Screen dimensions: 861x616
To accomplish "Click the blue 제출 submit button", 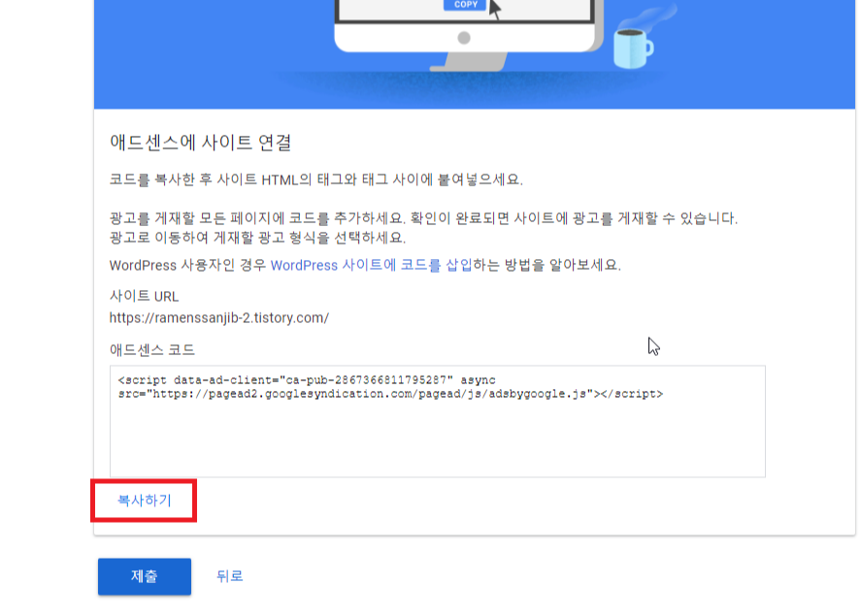I will [x=145, y=576].
